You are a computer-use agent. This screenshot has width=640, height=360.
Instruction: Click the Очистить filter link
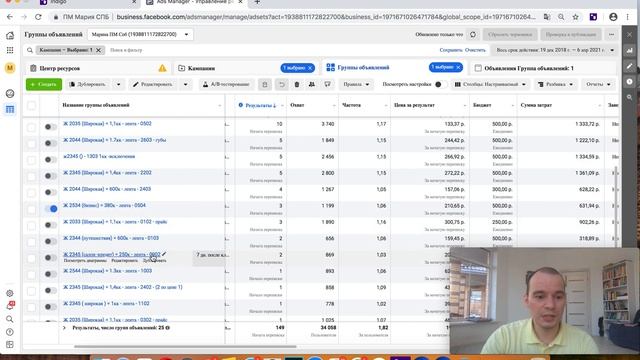[475, 50]
